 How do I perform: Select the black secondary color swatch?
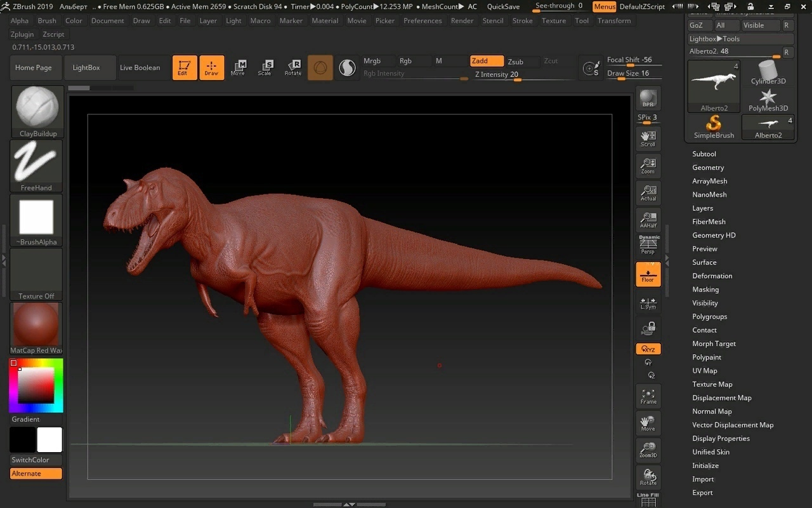22,439
